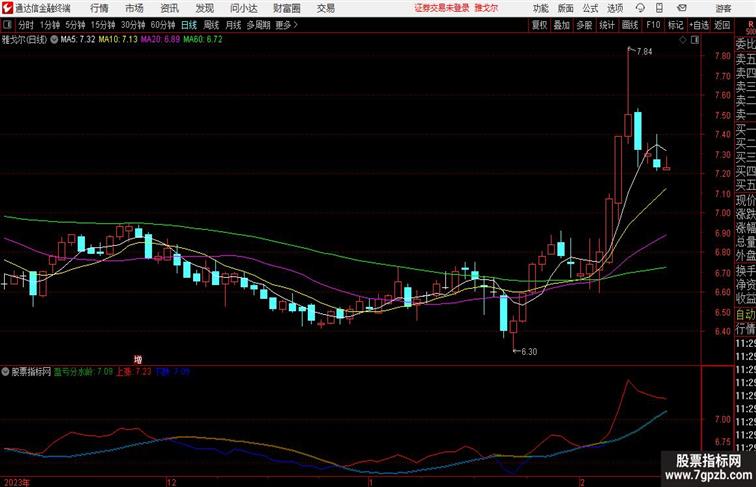Open the 版面 menu
This screenshot has width=756, height=487.
pyautogui.click(x=566, y=8)
